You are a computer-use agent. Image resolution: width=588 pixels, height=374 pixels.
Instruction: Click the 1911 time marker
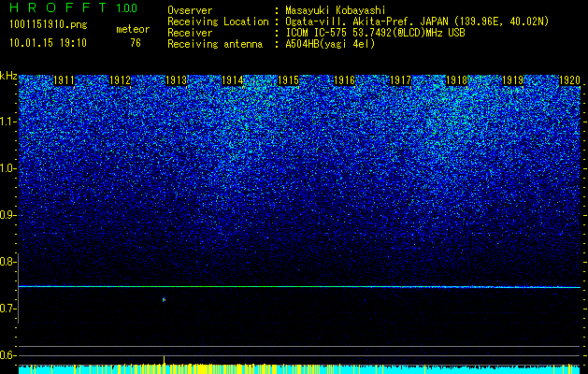[65, 80]
